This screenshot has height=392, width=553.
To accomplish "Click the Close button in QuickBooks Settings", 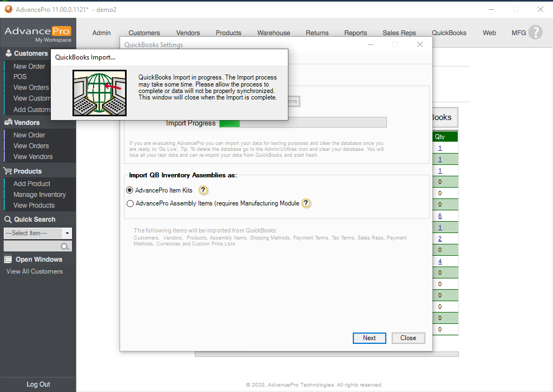I will click(408, 338).
